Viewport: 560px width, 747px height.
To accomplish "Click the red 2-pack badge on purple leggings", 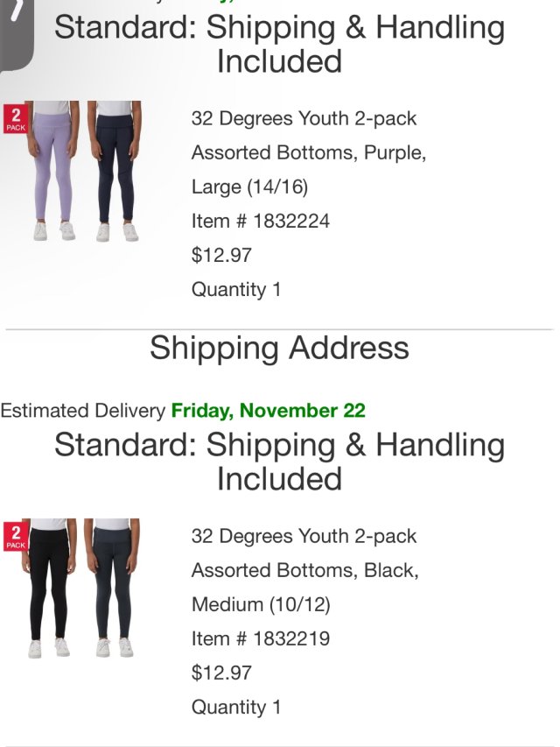I will pyautogui.click(x=16, y=118).
